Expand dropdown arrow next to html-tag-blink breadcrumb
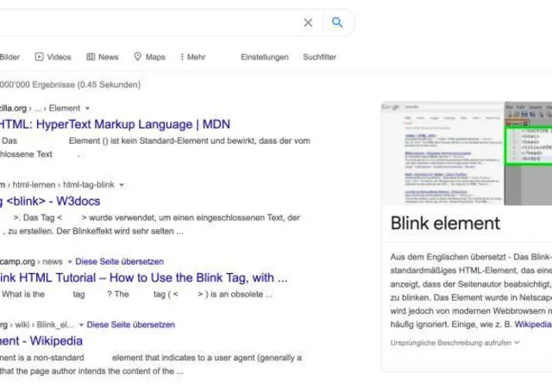The image size is (552, 392). [x=122, y=185]
